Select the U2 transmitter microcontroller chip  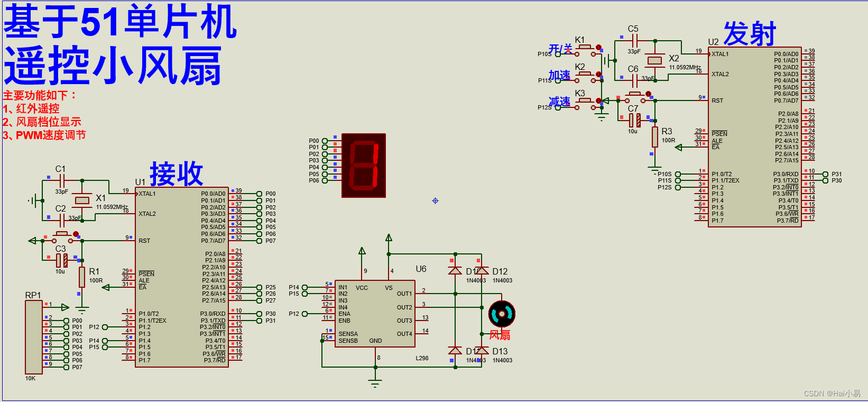pos(754,137)
